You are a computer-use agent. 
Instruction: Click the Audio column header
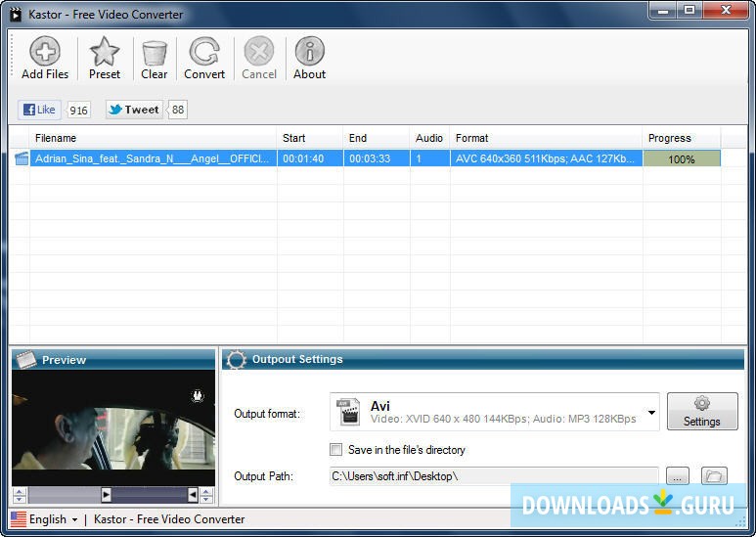pos(429,138)
